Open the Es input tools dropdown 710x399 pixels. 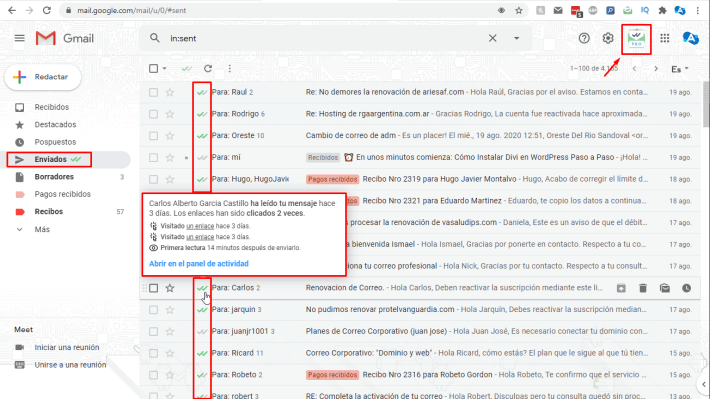[680, 69]
